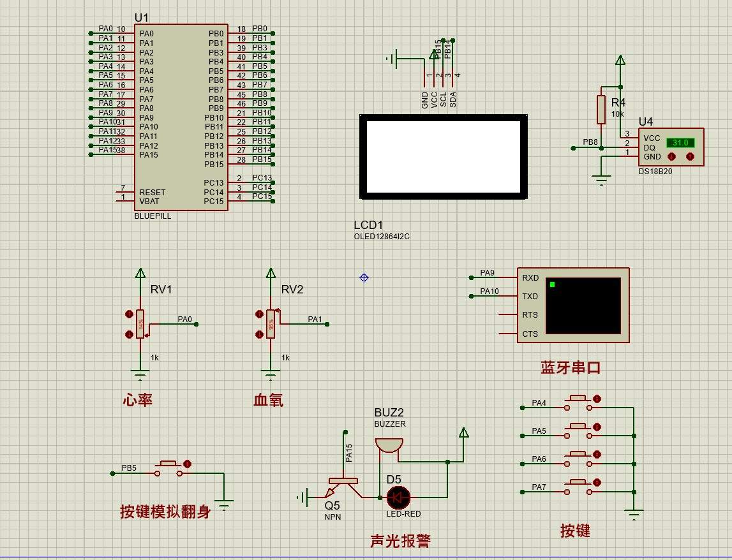732x560 pixels.
Task: Click the PB8 net label near DS18B20 DQ
Action: click(590, 142)
